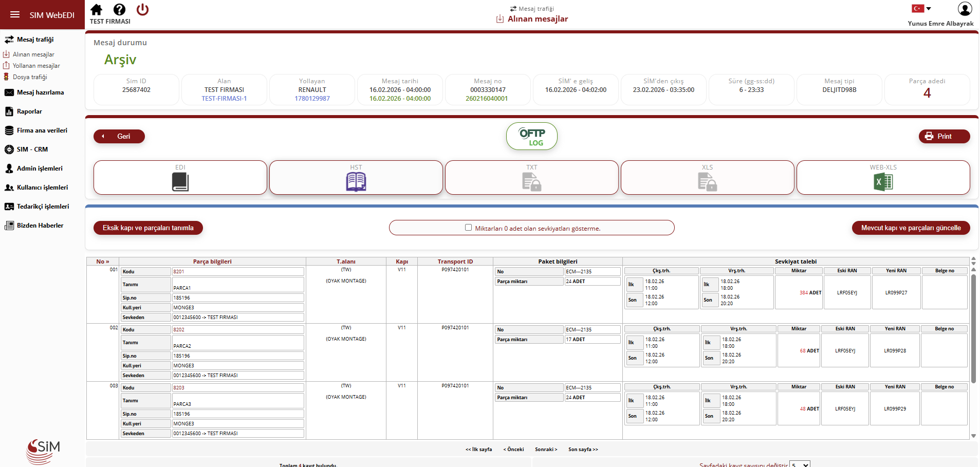Click the Geri back button
Screen dimensions: 980x467
(119, 137)
